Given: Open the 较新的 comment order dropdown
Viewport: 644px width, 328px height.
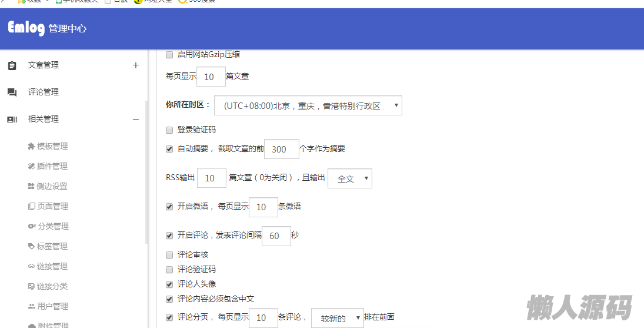Looking at the screenshot, I should pos(338,318).
